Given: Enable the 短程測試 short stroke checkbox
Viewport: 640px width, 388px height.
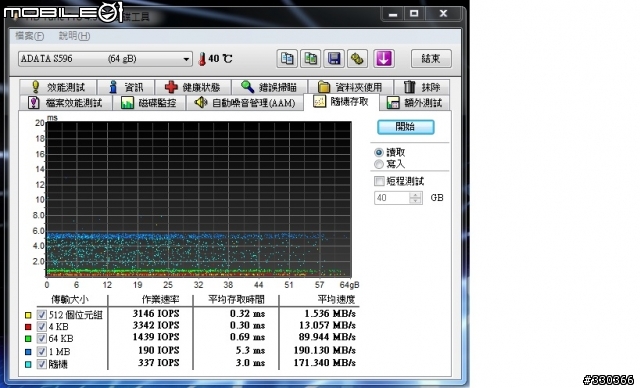Looking at the screenshot, I should [x=379, y=181].
